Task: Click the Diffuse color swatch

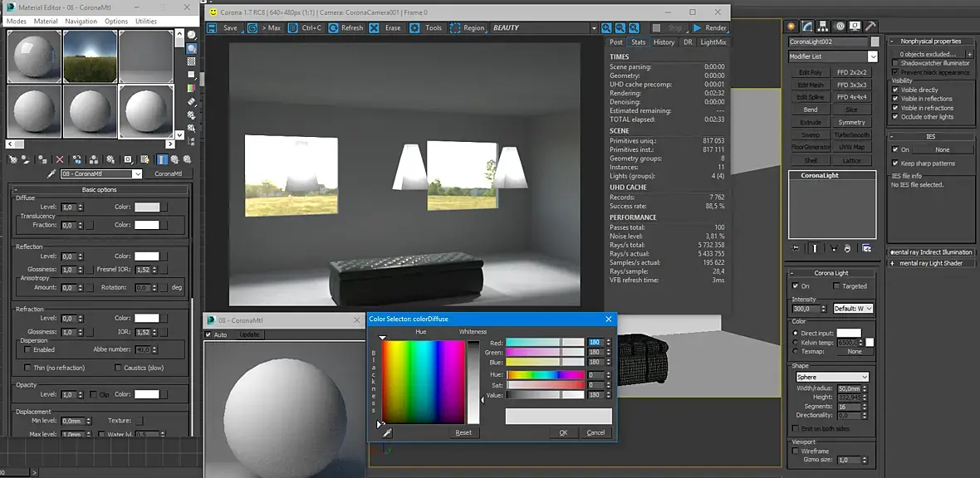Action: (147, 207)
